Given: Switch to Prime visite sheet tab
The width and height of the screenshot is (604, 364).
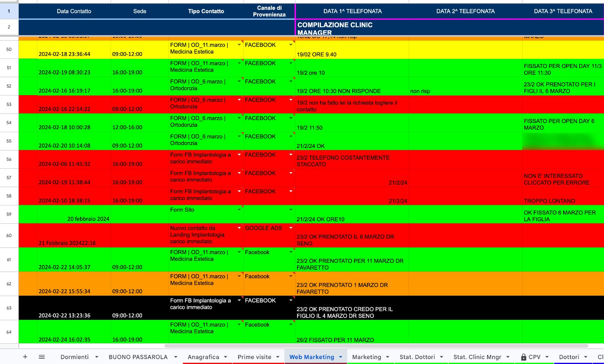Looking at the screenshot, I should [254, 357].
